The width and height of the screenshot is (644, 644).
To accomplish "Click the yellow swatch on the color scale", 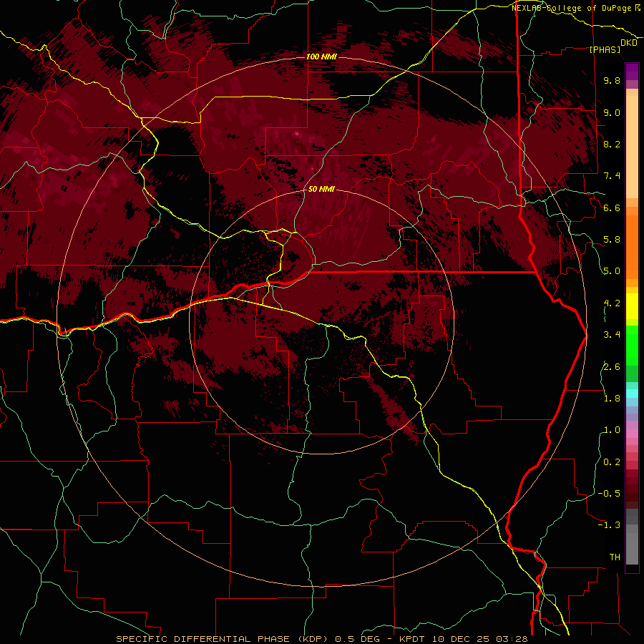I will click(x=632, y=306).
